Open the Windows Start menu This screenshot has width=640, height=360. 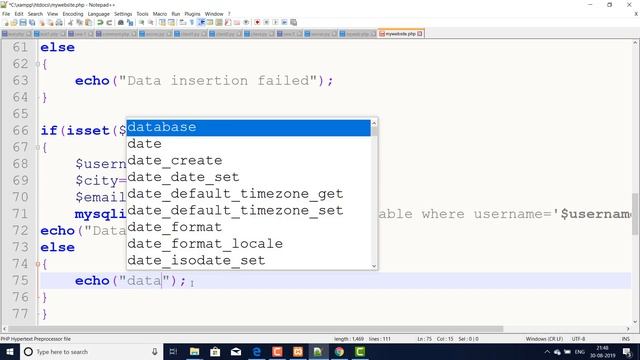point(10,352)
